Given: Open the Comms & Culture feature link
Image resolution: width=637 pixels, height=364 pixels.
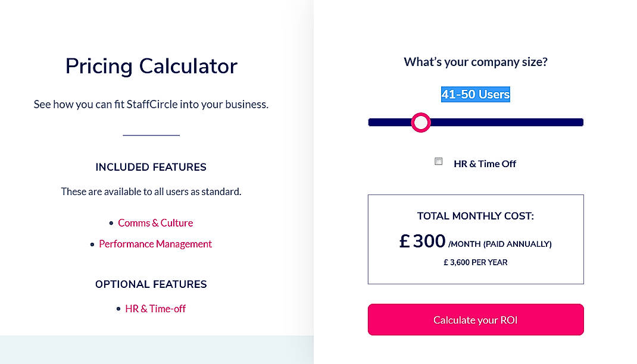Looking at the screenshot, I should [x=155, y=222].
